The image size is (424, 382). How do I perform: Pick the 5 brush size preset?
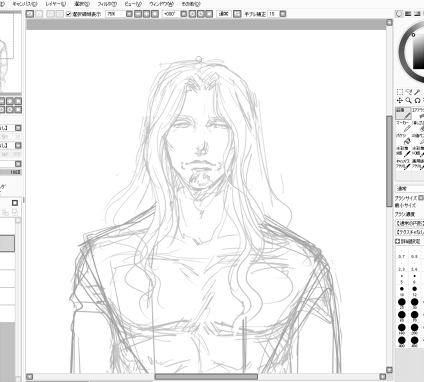401,278
